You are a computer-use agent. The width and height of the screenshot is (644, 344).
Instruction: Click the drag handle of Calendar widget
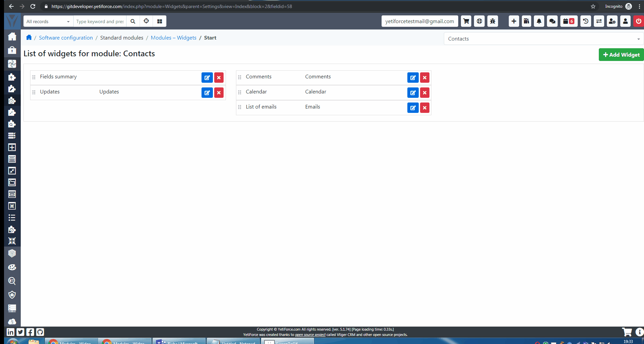coord(240,92)
